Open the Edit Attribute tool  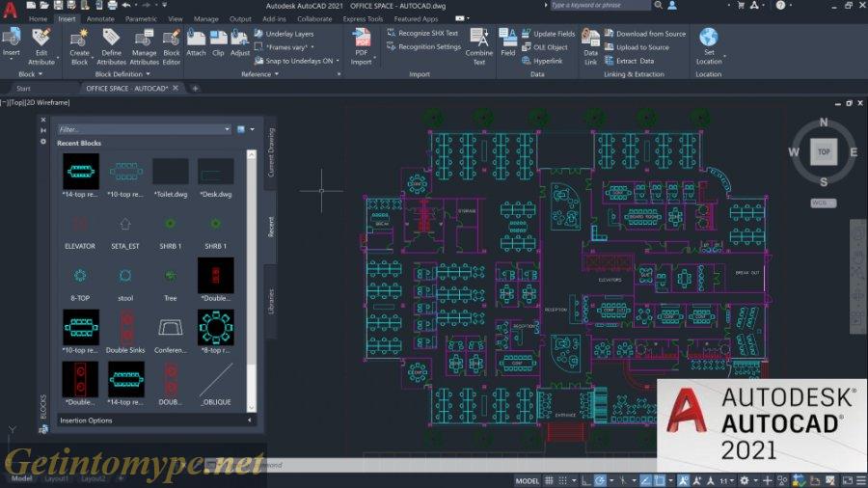41,47
